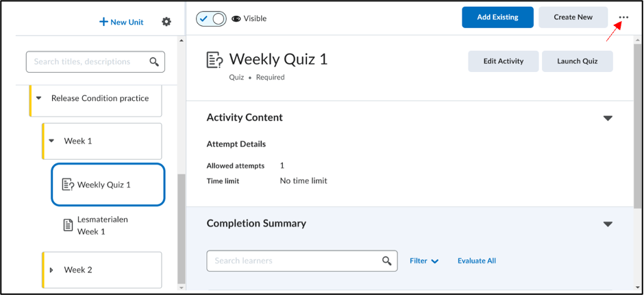Expand the Week 2 module

[51, 270]
